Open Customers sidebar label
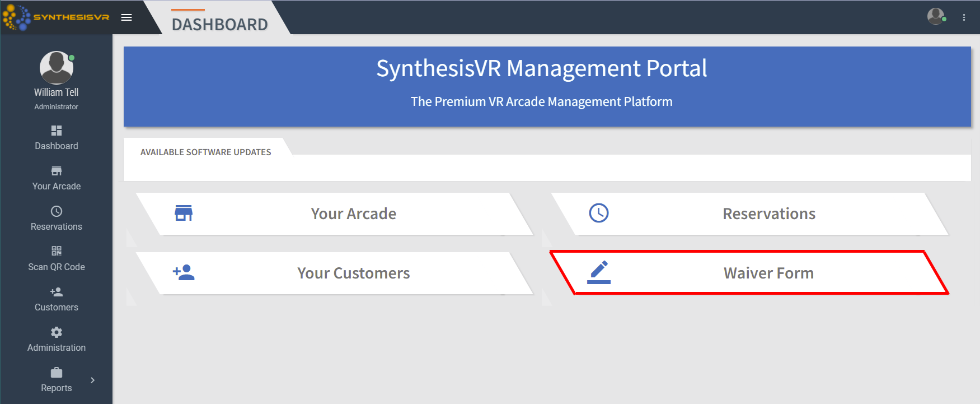The height and width of the screenshot is (404, 980). click(57, 307)
